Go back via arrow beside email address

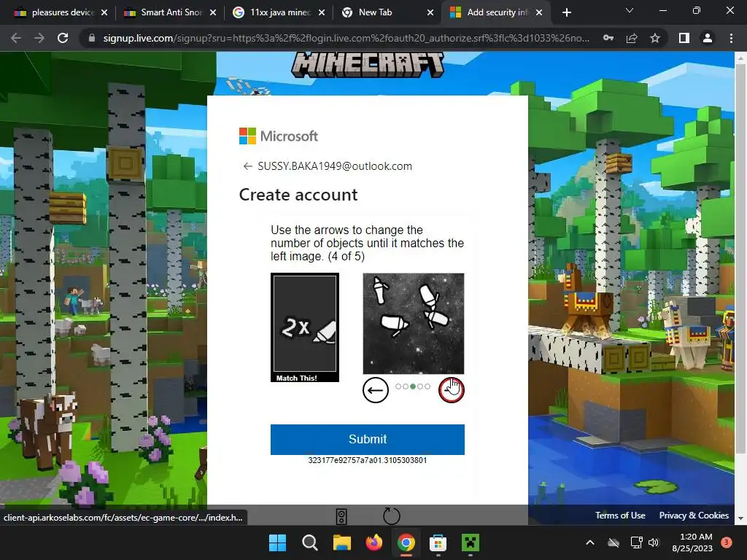click(x=247, y=166)
